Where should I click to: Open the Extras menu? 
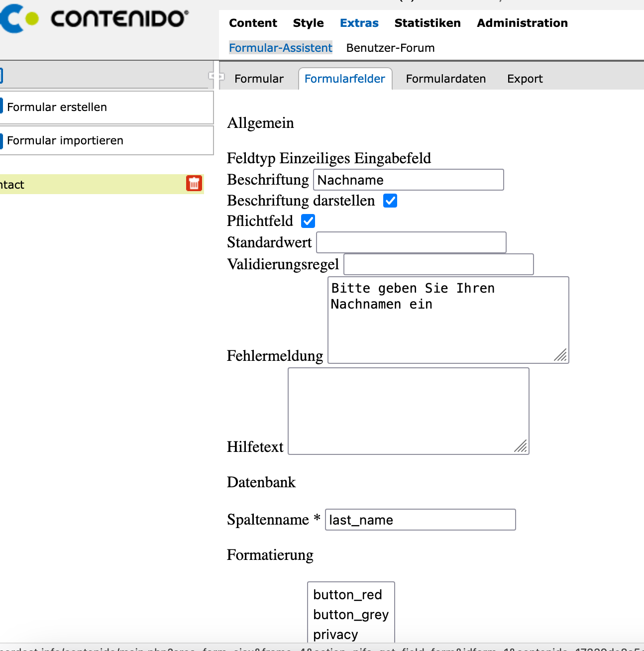tap(359, 23)
